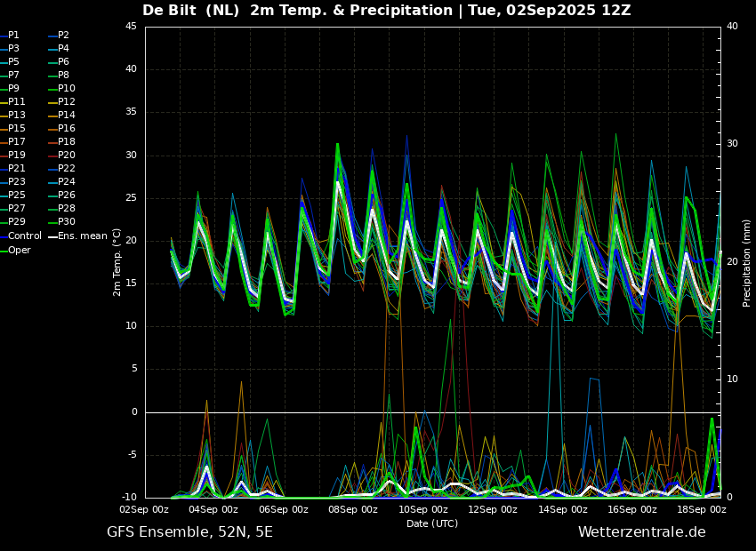Click the P2 ensemble member label

pyautogui.click(x=63, y=36)
